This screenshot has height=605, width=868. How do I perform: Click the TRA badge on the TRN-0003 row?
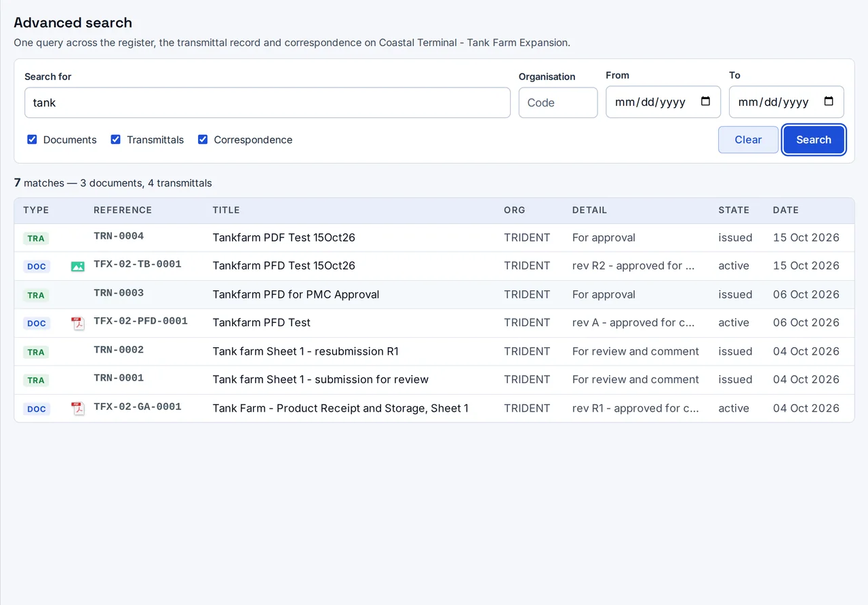pos(36,295)
